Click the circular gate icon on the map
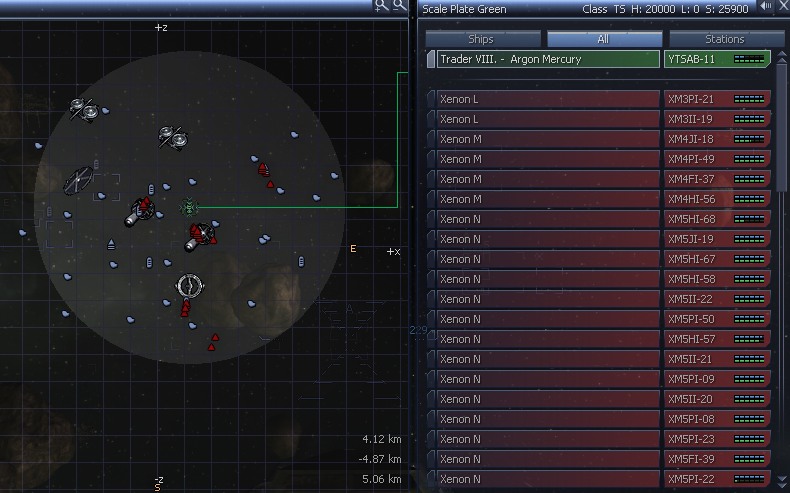Image resolution: width=790 pixels, height=493 pixels. (188, 285)
